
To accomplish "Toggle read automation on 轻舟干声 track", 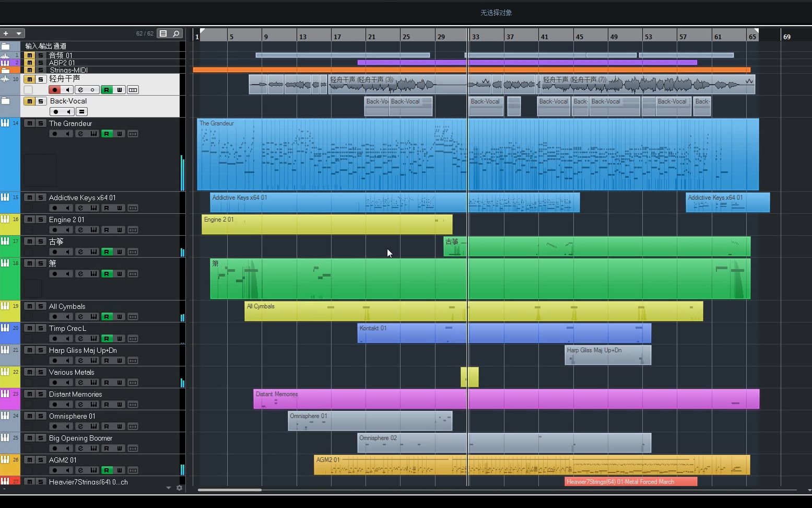I will pyautogui.click(x=107, y=90).
